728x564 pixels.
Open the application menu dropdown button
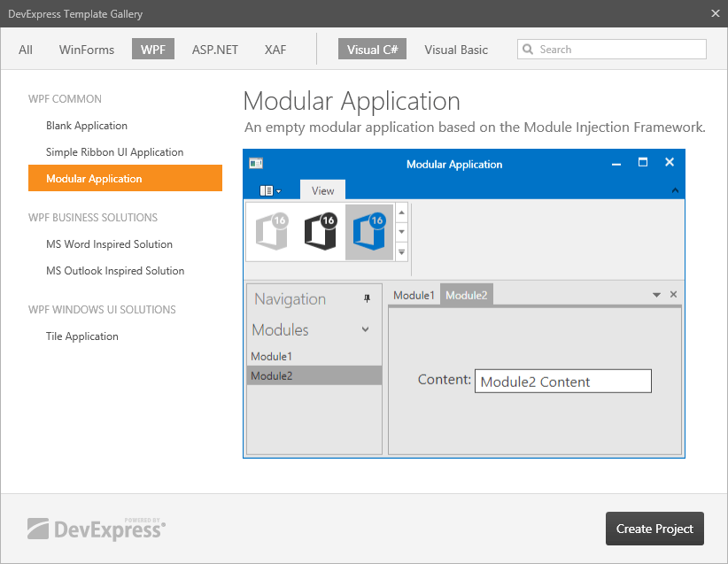coord(270,190)
